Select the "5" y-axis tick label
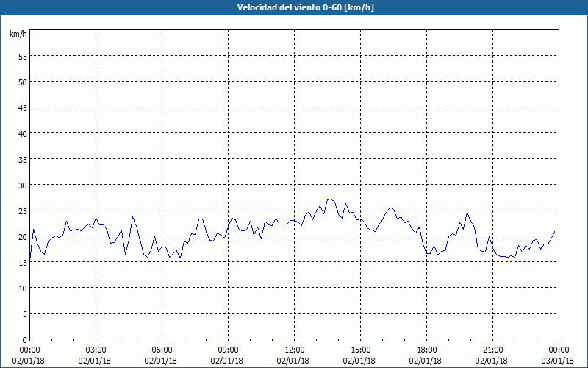 click(25, 314)
